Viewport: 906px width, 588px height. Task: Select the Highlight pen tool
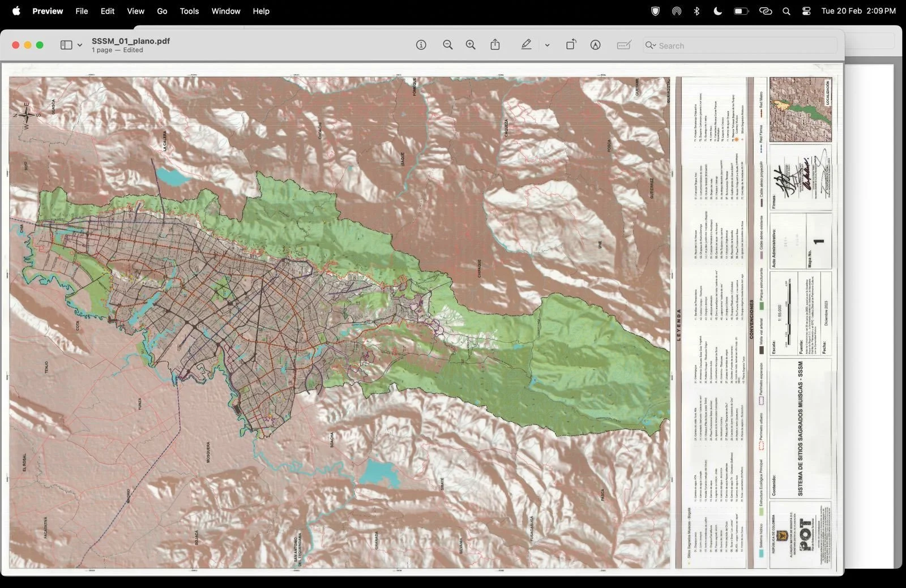click(526, 45)
